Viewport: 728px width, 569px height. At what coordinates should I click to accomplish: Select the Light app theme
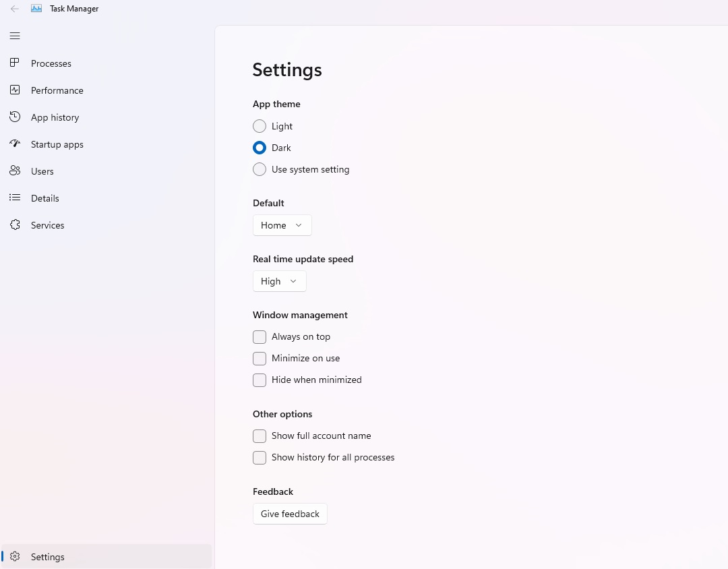[260, 126]
